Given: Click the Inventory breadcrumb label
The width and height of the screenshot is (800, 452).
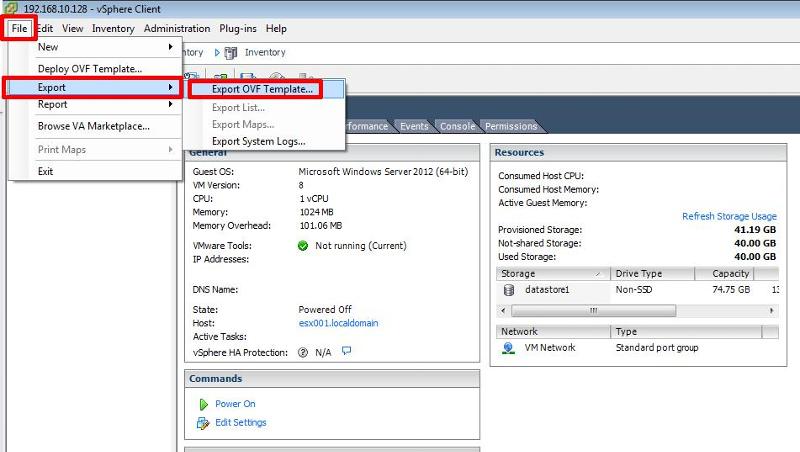Looking at the screenshot, I should (x=265, y=53).
